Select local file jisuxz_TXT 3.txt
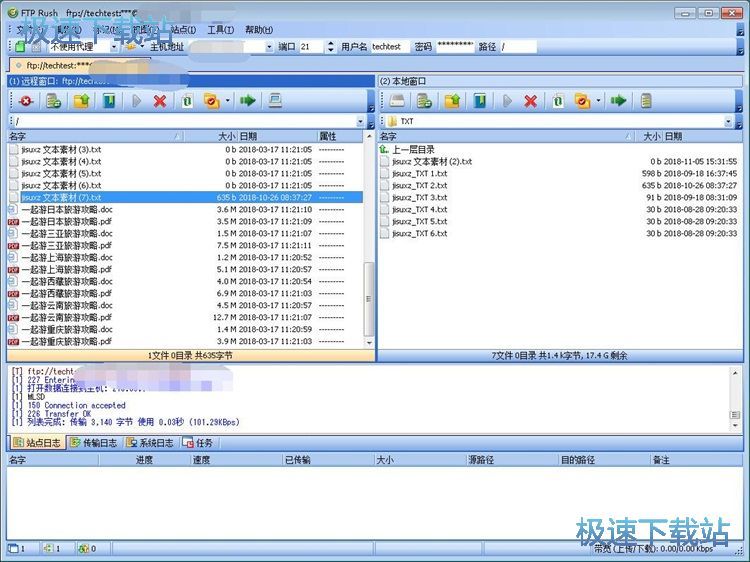The height and width of the screenshot is (562, 750). (559, 198)
